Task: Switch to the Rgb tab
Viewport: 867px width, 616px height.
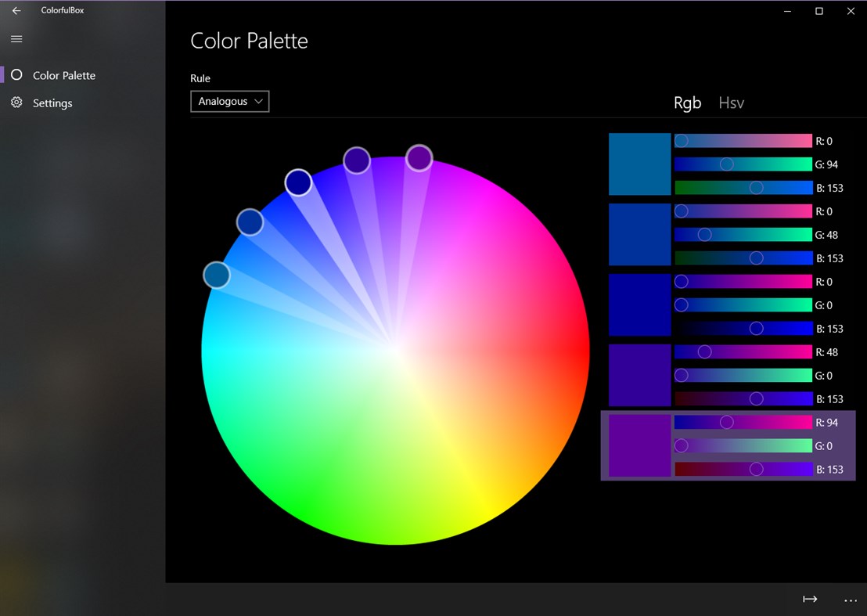Action: (x=688, y=103)
